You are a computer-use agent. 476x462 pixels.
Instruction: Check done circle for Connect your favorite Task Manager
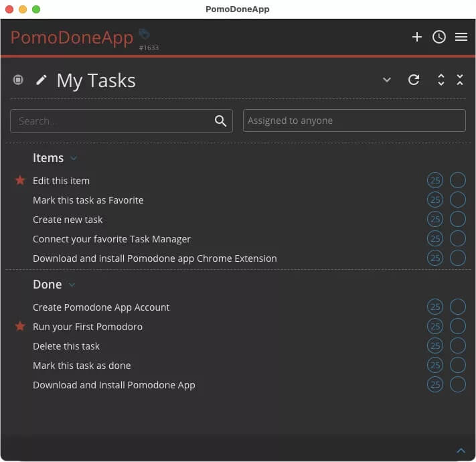(457, 238)
